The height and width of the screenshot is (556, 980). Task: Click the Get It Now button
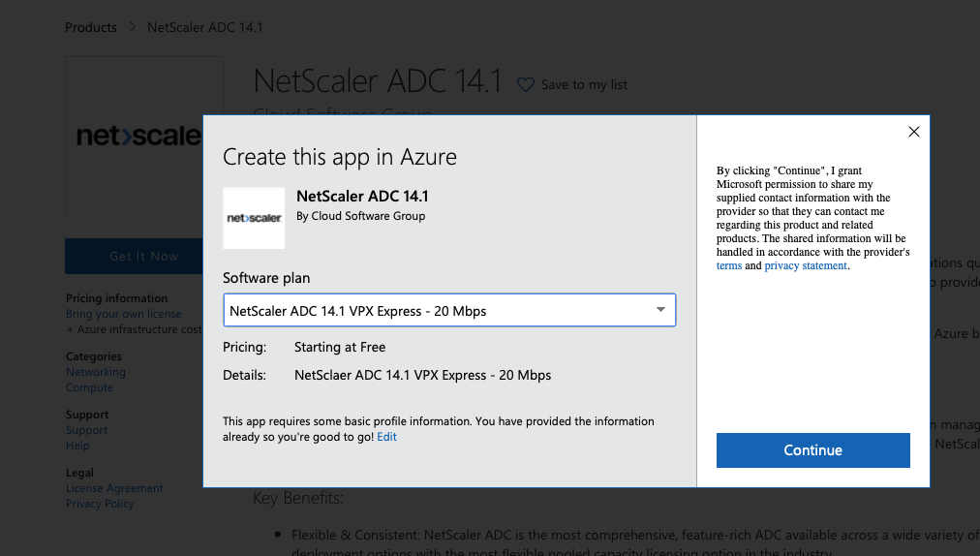[135, 256]
